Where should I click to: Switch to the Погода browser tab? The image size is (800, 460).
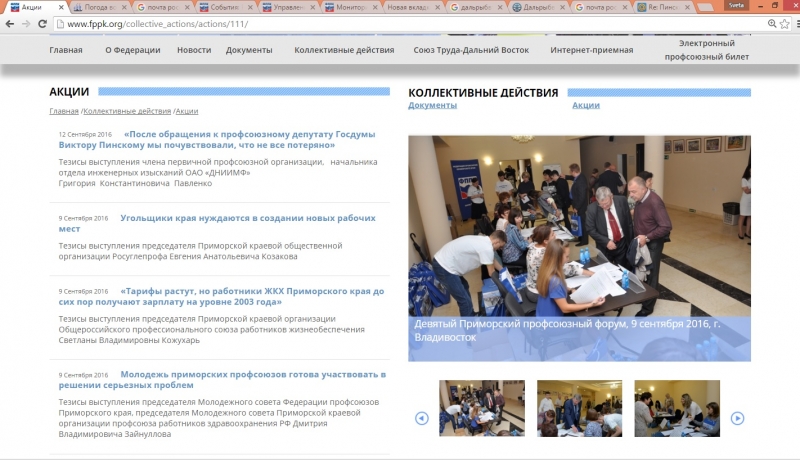coord(100,7)
